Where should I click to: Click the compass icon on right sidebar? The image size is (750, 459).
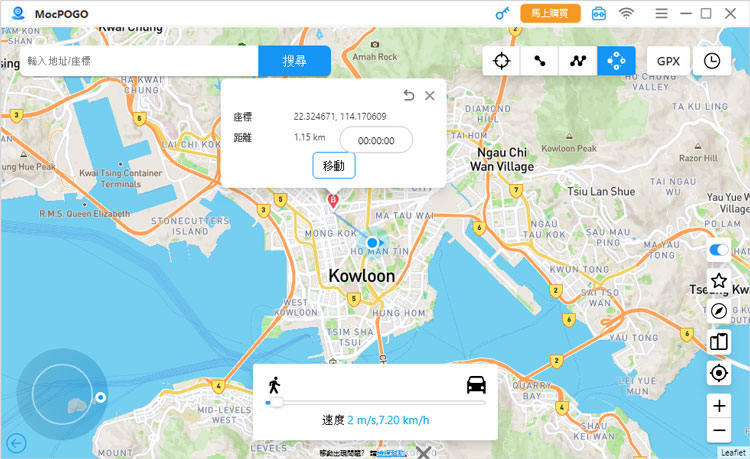pyautogui.click(x=718, y=311)
